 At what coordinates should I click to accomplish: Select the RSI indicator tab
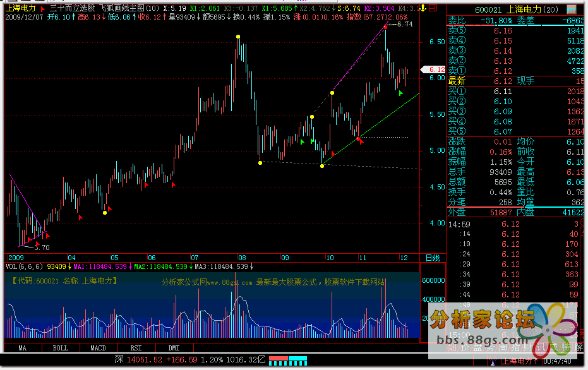tap(136, 348)
